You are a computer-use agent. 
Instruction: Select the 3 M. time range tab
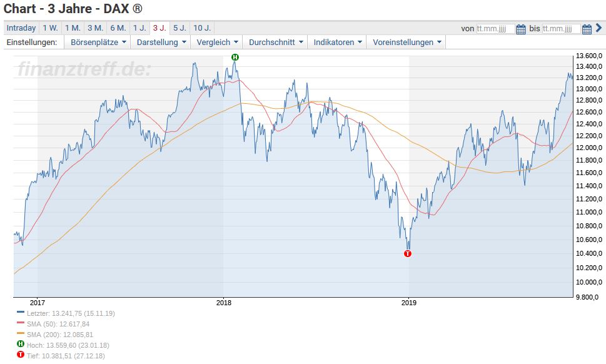click(x=95, y=28)
